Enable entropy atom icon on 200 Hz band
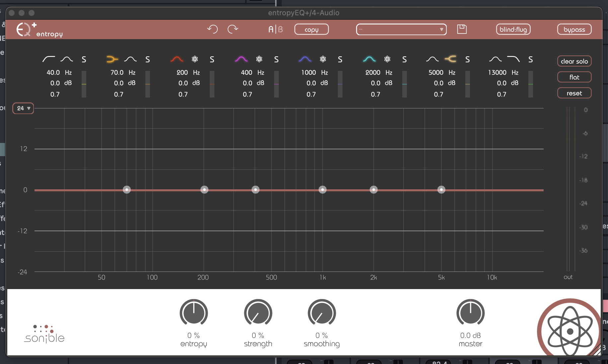This screenshot has height=364, width=608. tap(195, 59)
